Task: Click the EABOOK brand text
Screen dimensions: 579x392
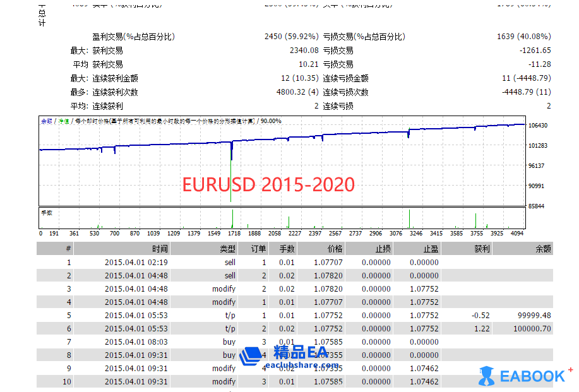Action: coord(532,376)
